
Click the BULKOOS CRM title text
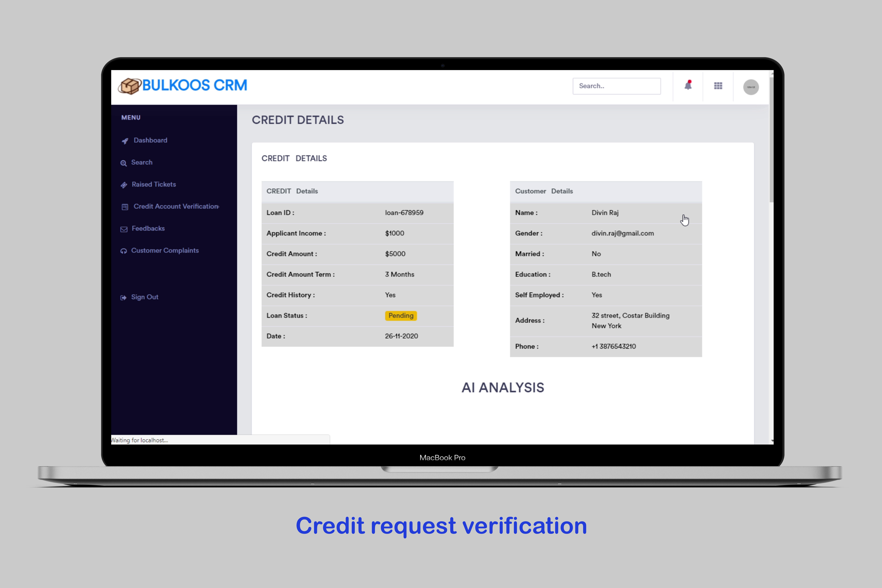point(195,85)
